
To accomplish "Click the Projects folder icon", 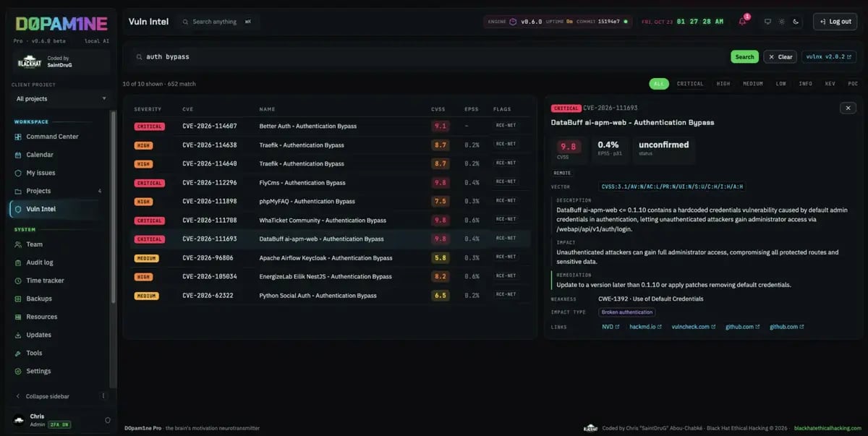I will coord(19,191).
